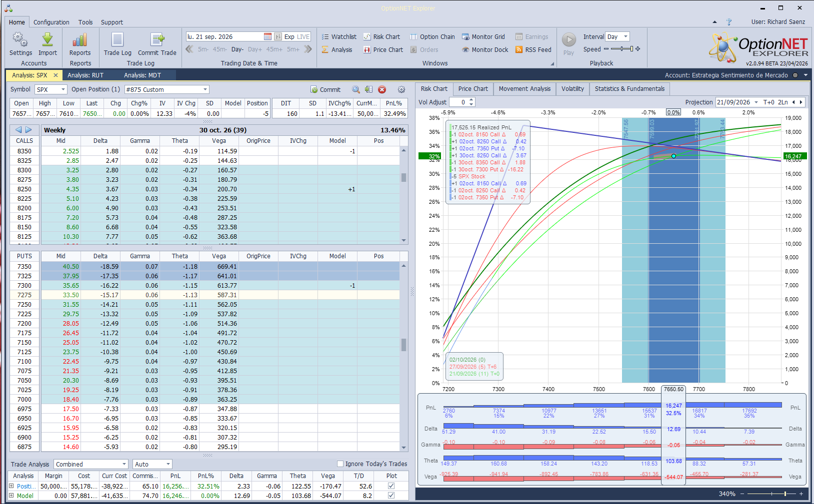This screenshot has width=814, height=504.
Task: Go to next expiration with right arrow
Action: (x=28, y=130)
